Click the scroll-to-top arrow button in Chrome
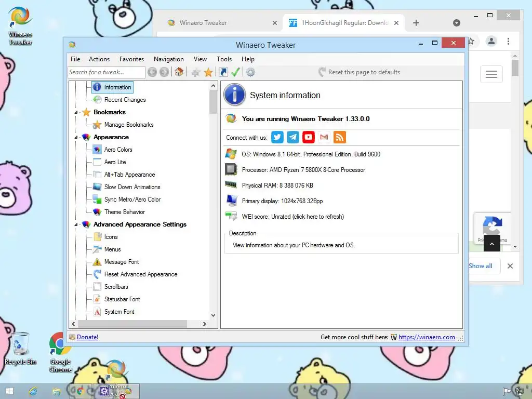 click(x=492, y=243)
